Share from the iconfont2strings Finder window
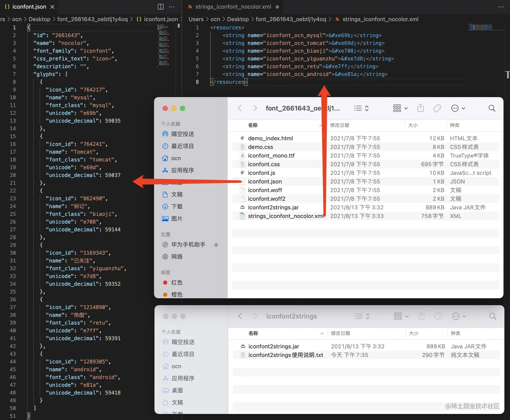Viewport: 510px width, 420px height. [421, 316]
